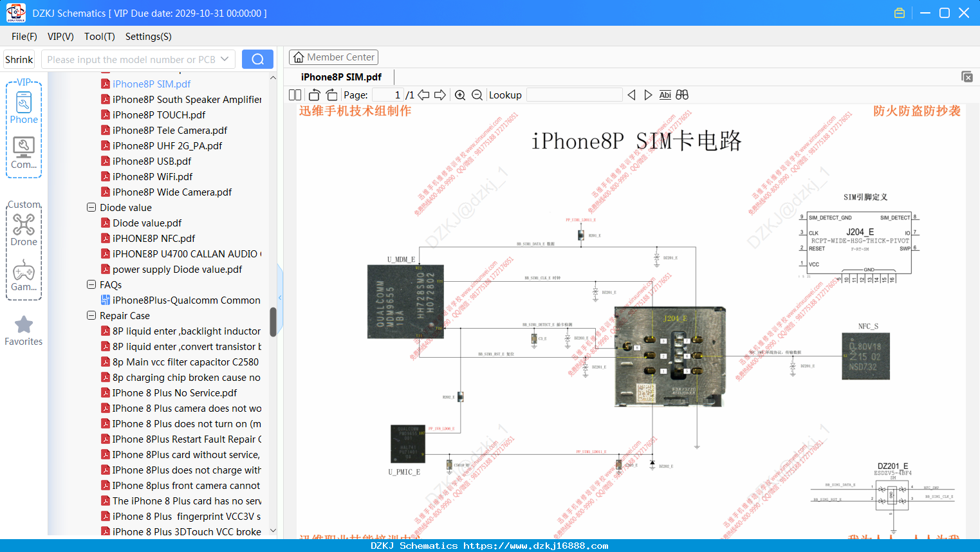Viewport: 980px width, 552px height.
Task: Open iPHONE8P NFC.pdf
Action: [x=154, y=239]
